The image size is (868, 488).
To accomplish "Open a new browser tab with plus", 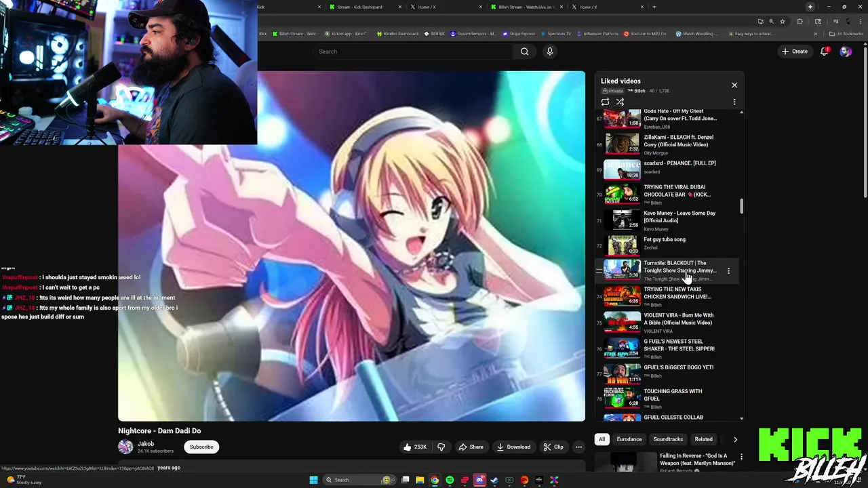I will (x=654, y=7).
